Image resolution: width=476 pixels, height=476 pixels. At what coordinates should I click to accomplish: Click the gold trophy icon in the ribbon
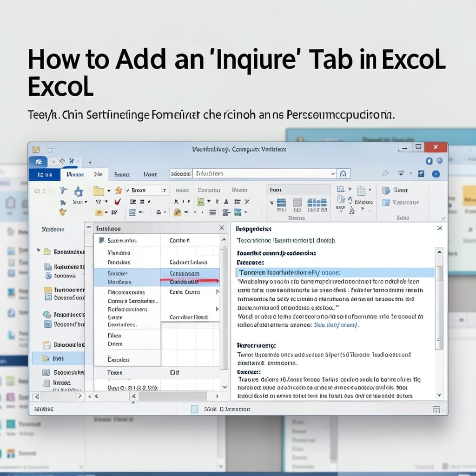63,212
